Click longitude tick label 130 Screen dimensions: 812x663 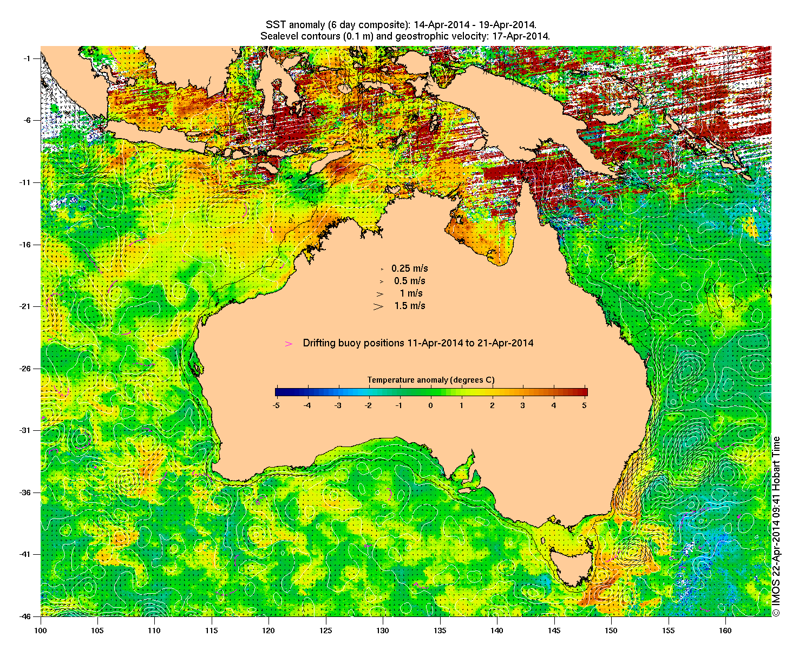383,631
